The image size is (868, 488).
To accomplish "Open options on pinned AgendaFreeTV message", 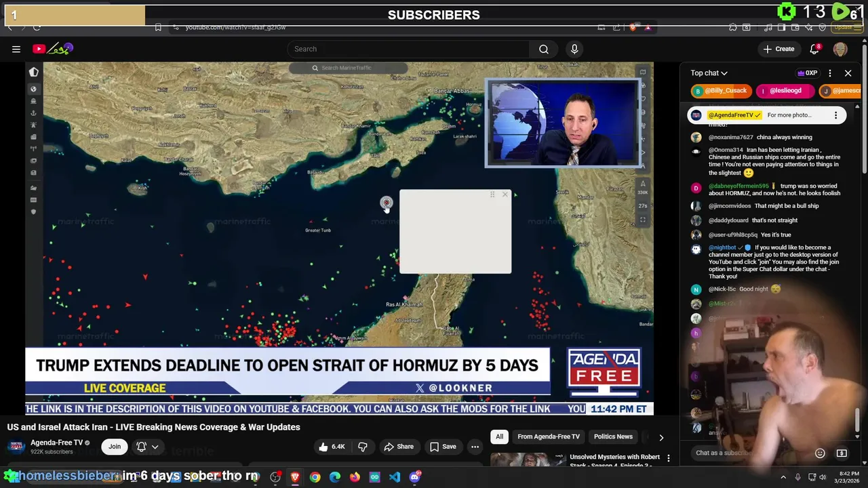I will pyautogui.click(x=835, y=115).
